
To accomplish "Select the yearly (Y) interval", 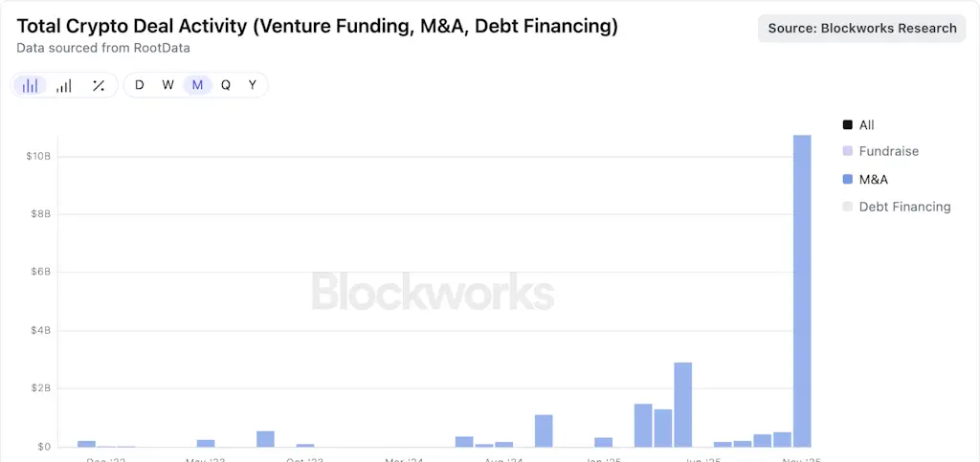I will (x=253, y=85).
